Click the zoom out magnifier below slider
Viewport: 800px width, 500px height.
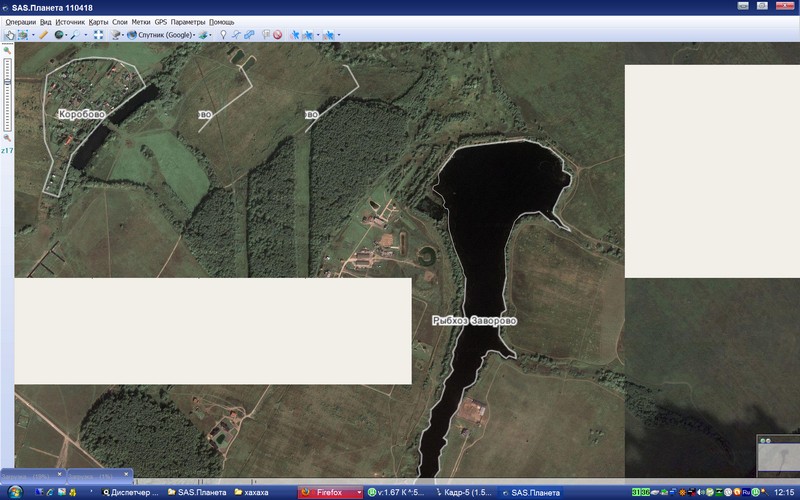click(7, 139)
